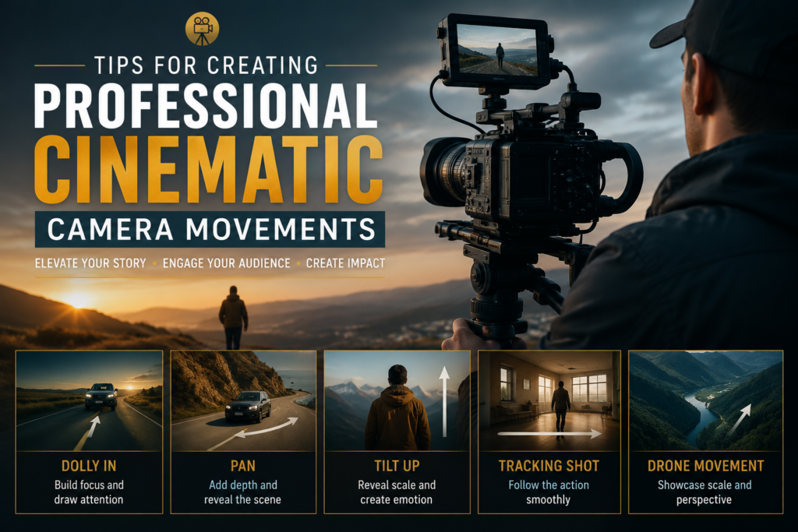Click the 'CAMERA MOVEMENTS' banner
Viewport: 798px width, 532px height.
coord(210,229)
